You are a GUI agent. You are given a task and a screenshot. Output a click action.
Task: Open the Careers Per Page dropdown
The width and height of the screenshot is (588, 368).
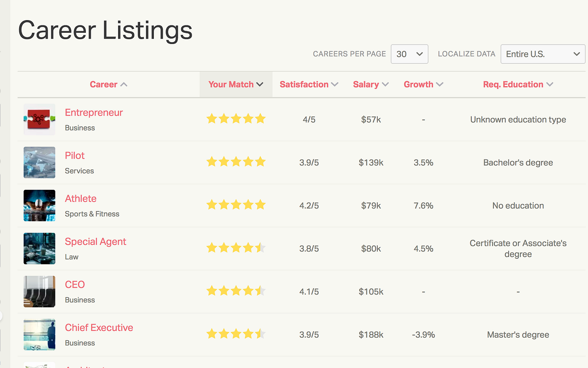[x=410, y=54]
